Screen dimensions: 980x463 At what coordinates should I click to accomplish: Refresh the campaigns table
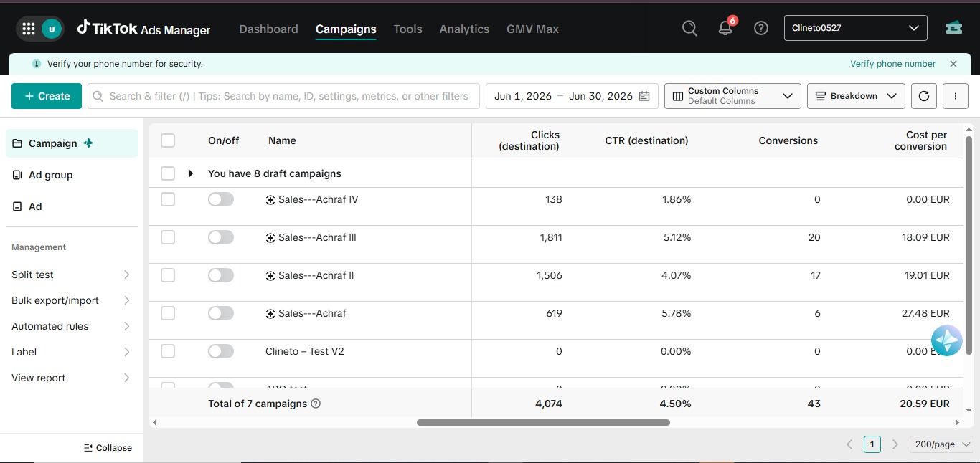(x=924, y=96)
